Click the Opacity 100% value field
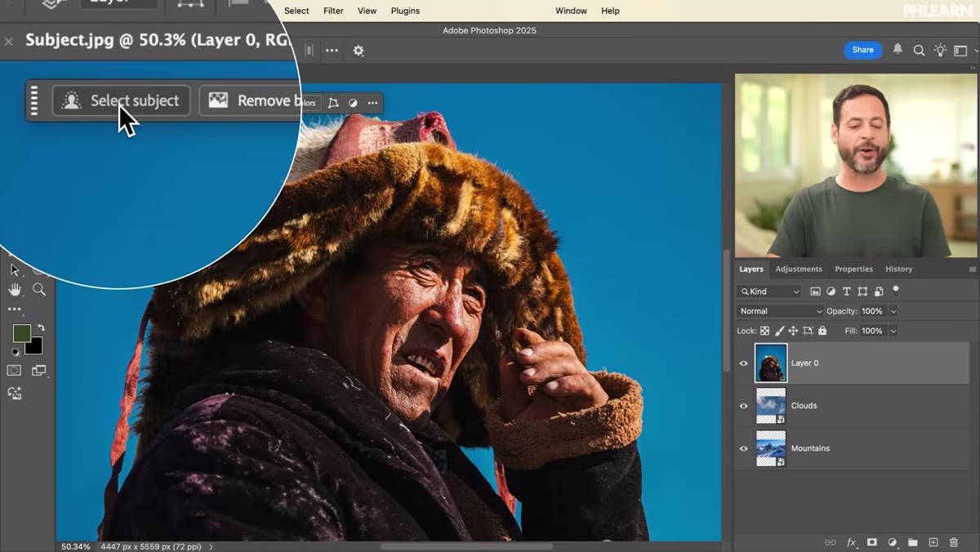 click(872, 311)
